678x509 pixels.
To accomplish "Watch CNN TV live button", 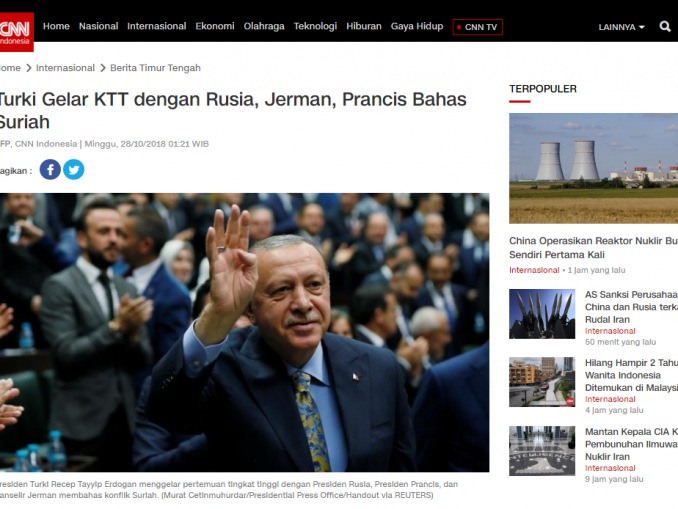I will (477, 27).
